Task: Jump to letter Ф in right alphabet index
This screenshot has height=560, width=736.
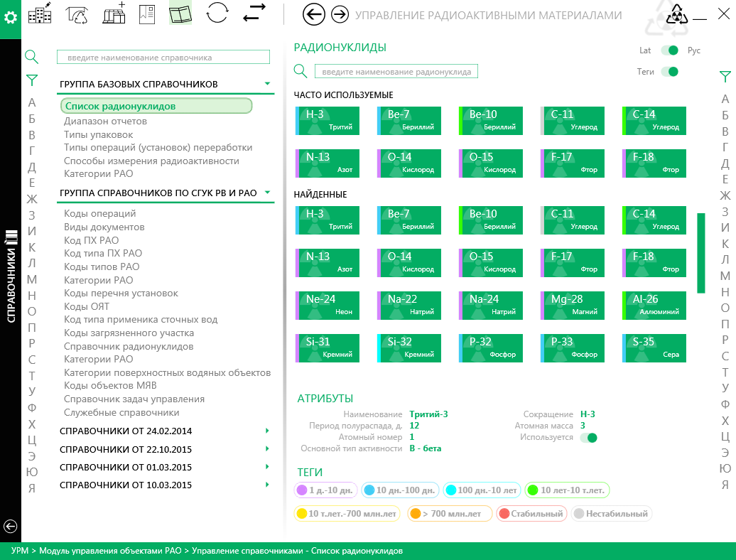Action: (x=725, y=404)
